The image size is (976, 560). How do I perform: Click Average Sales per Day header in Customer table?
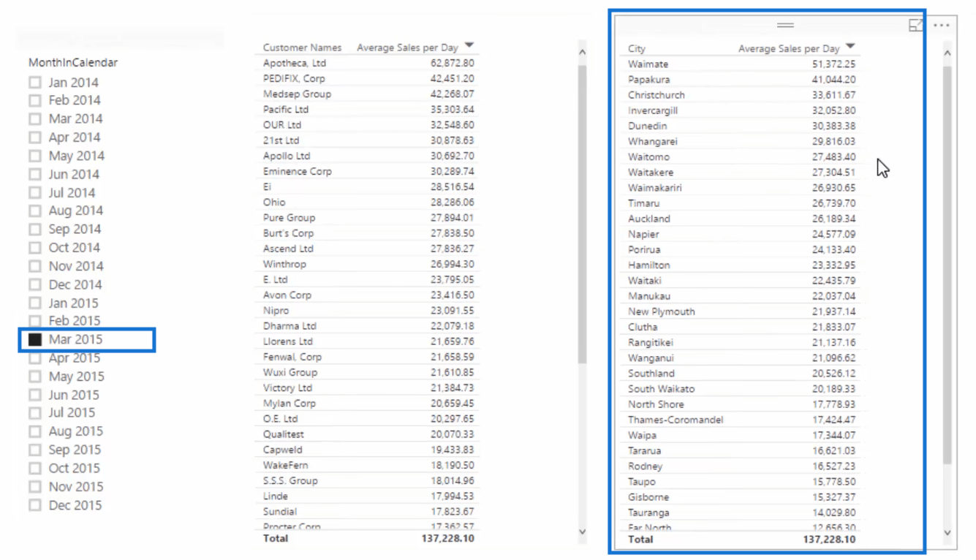pyautogui.click(x=407, y=48)
